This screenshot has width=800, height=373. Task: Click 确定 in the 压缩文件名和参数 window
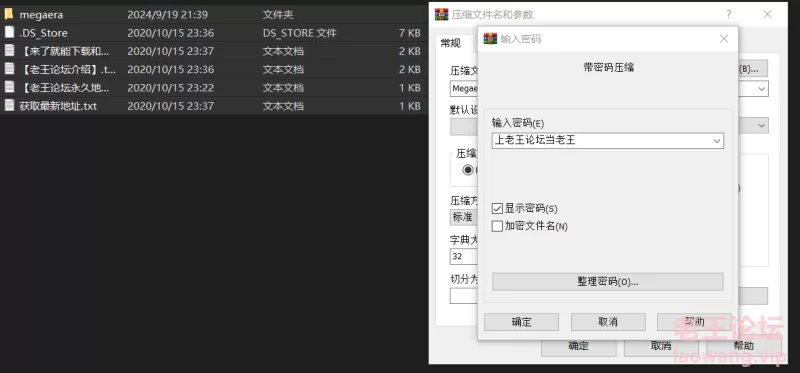click(579, 346)
